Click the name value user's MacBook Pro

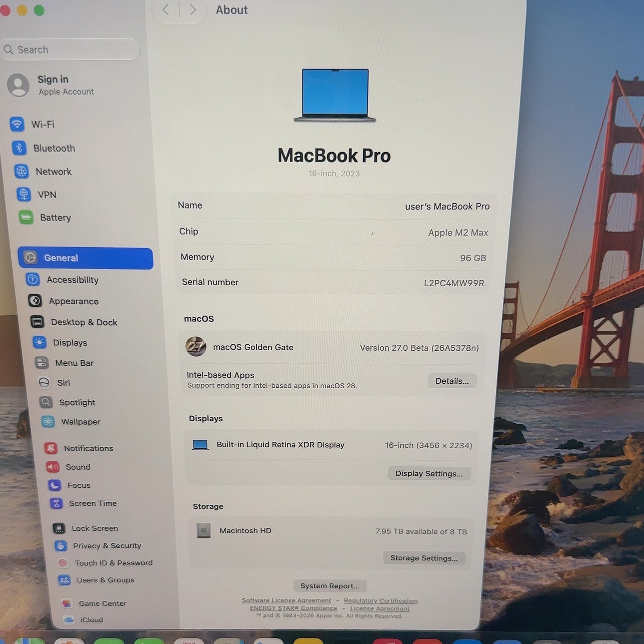click(447, 206)
